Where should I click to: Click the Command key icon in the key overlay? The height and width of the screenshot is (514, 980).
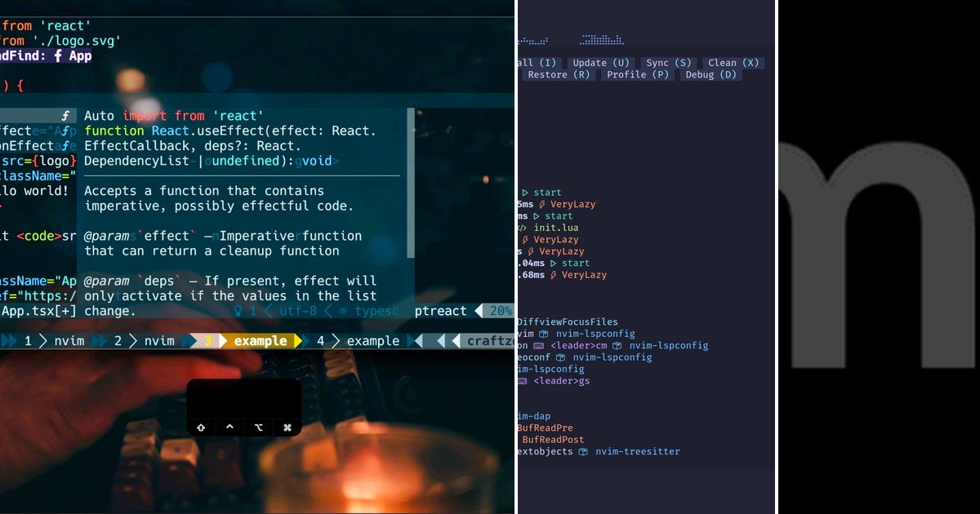[x=287, y=427]
